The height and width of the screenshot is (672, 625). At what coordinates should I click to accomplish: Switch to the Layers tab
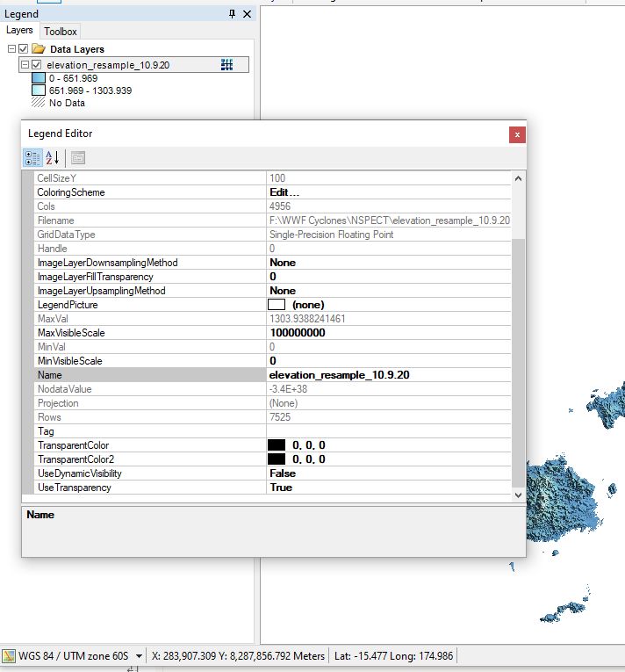click(19, 31)
